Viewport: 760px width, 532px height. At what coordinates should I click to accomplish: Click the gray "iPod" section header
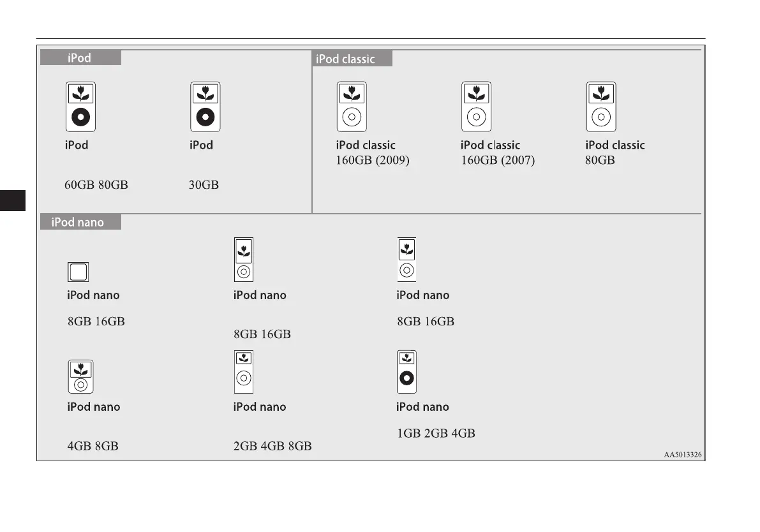point(80,57)
